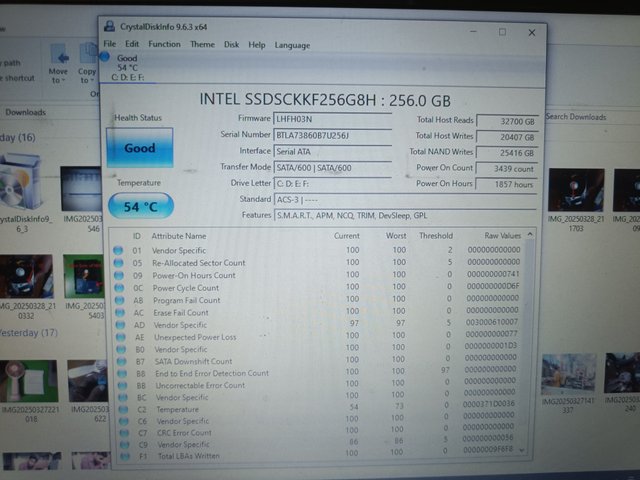The height and width of the screenshot is (480, 640).
Task: Click the Worst column header
Action: 396,236
